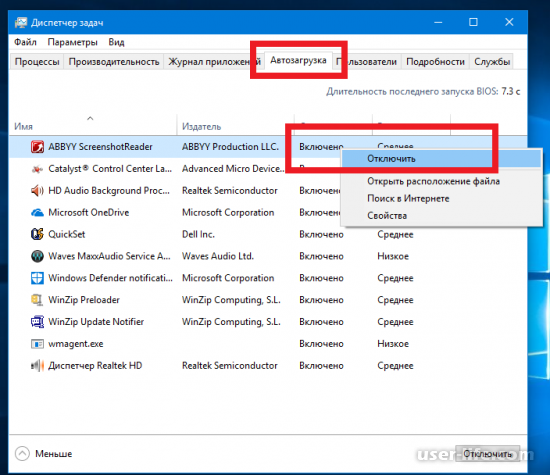The width and height of the screenshot is (550, 475).
Task: Click the Waves MaxxAudio icon
Action: pyautogui.click(x=37, y=256)
